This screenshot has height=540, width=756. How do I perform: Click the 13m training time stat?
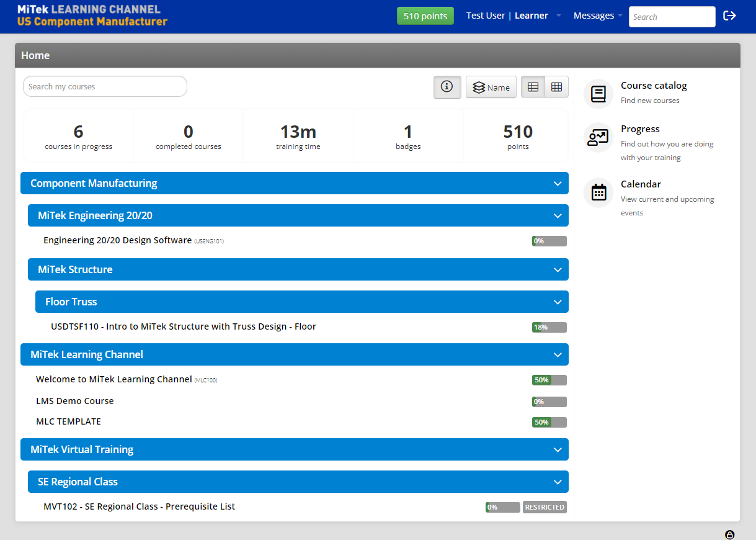tap(298, 137)
